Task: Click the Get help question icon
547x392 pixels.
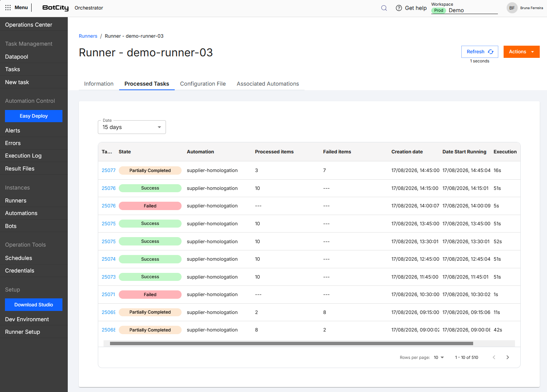Action: tap(399, 8)
